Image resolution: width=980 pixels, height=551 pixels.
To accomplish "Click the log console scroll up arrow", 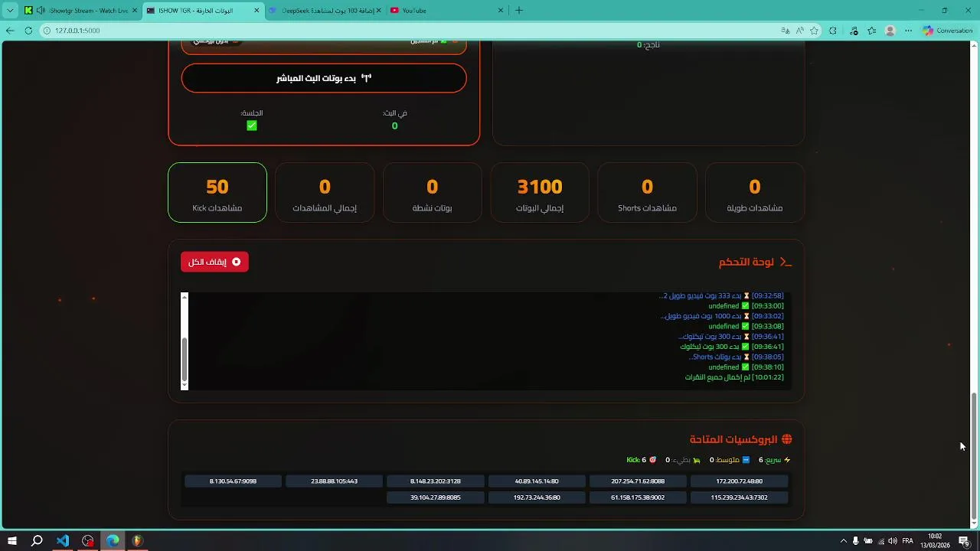I will tap(185, 296).
